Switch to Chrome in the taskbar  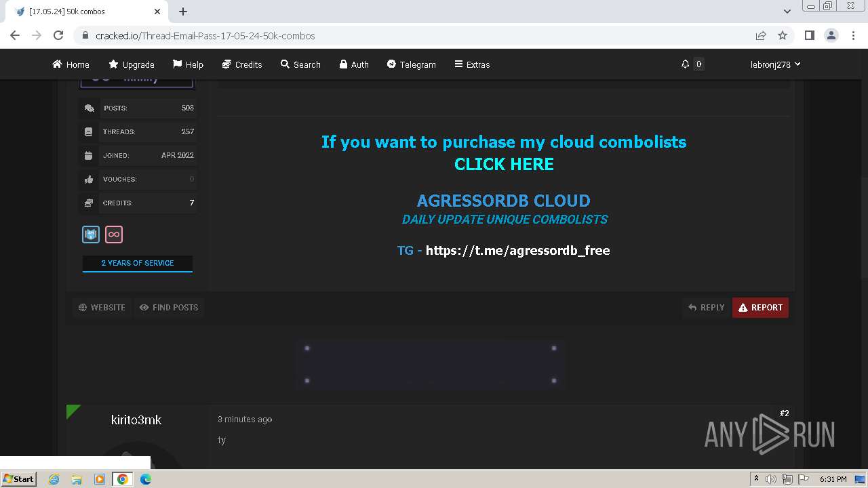123,479
